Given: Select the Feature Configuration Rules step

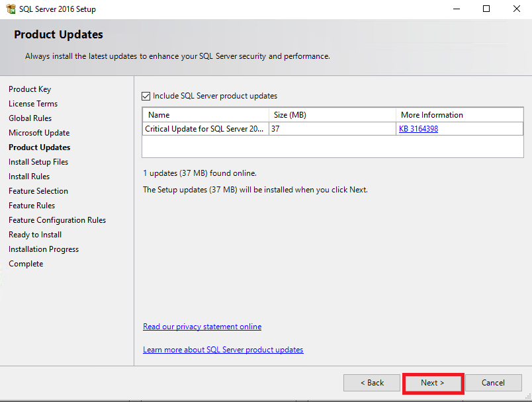Looking at the screenshot, I should pyautogui.click(x=58, y=220).
